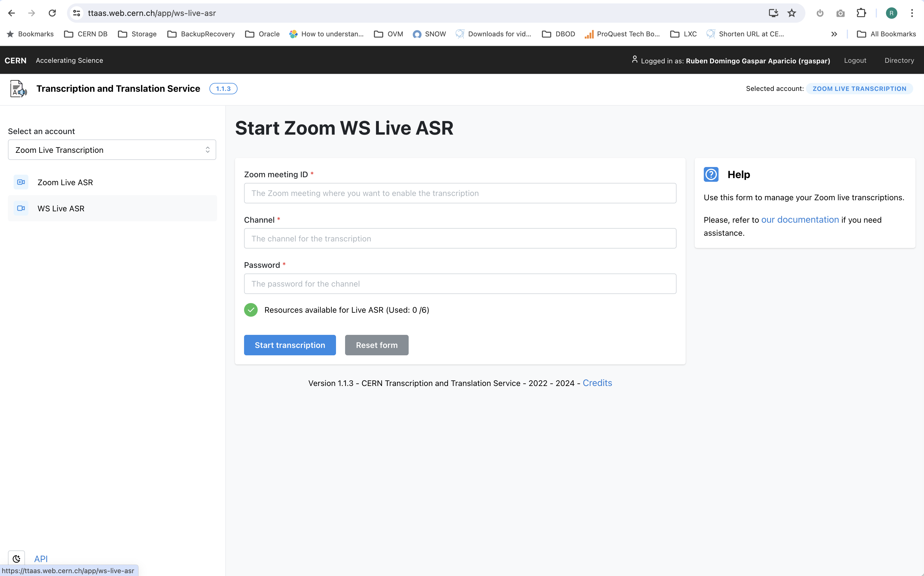924x576 pixels.
Task: Click the Reset form button
Action: [x=376, y=345]
